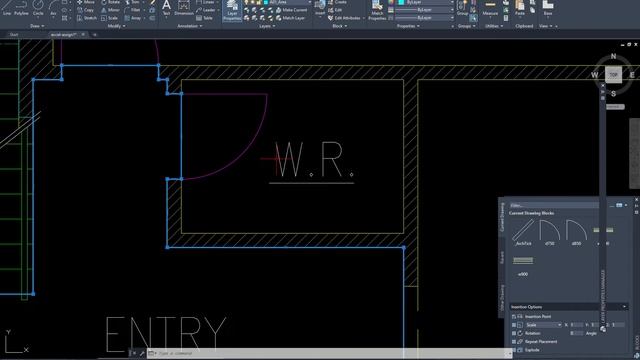Add a new drawing tab with plus

[x=95, y=35]
